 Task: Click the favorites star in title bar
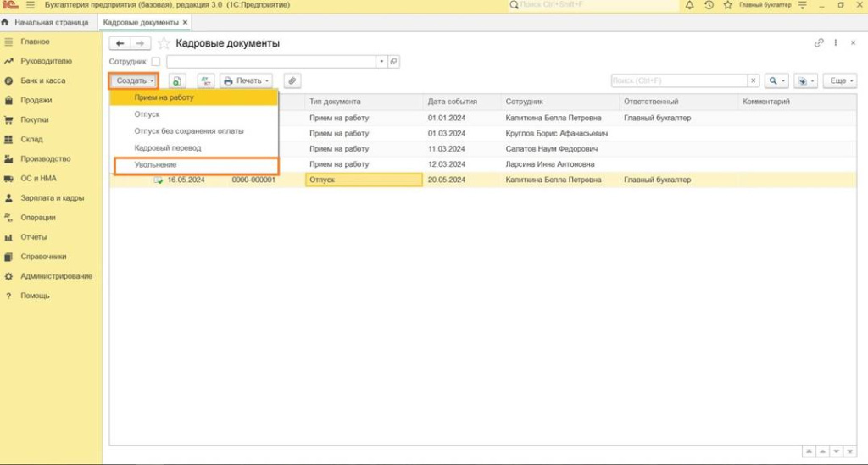tap(727, 5)
